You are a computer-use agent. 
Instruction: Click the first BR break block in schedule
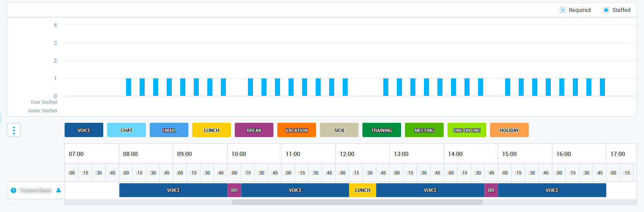tap(234, 190)
